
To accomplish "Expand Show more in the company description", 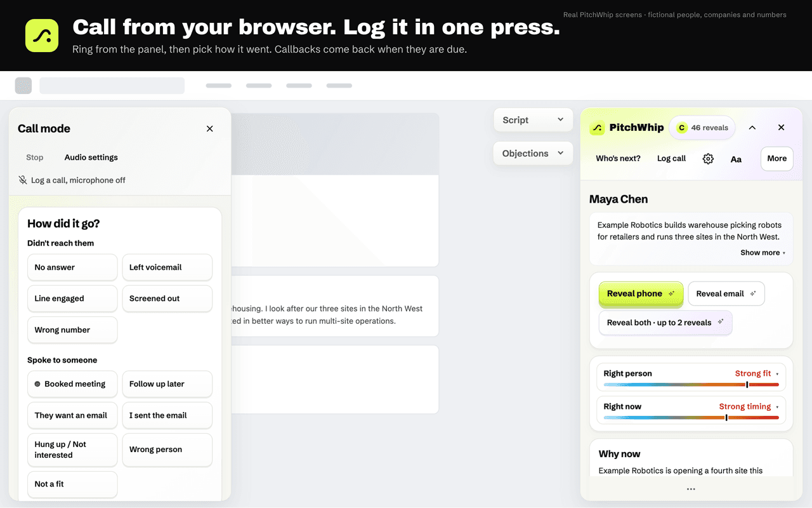I will [763, 253].
